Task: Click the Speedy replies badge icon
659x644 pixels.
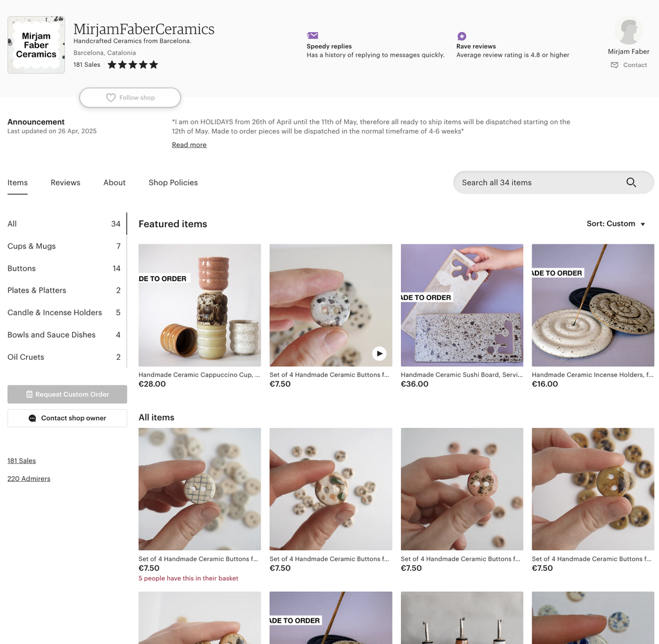Action: [x=313, y=36]
